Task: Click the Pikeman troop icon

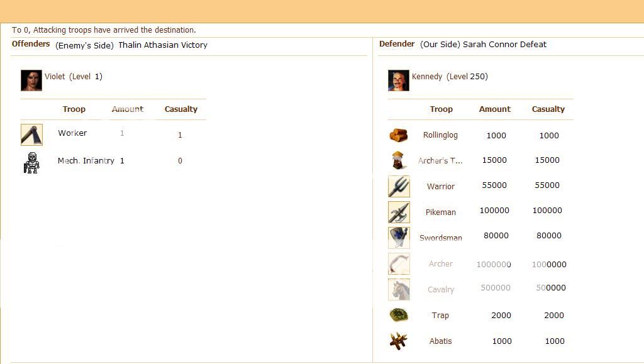Action: tap(399, 212)
